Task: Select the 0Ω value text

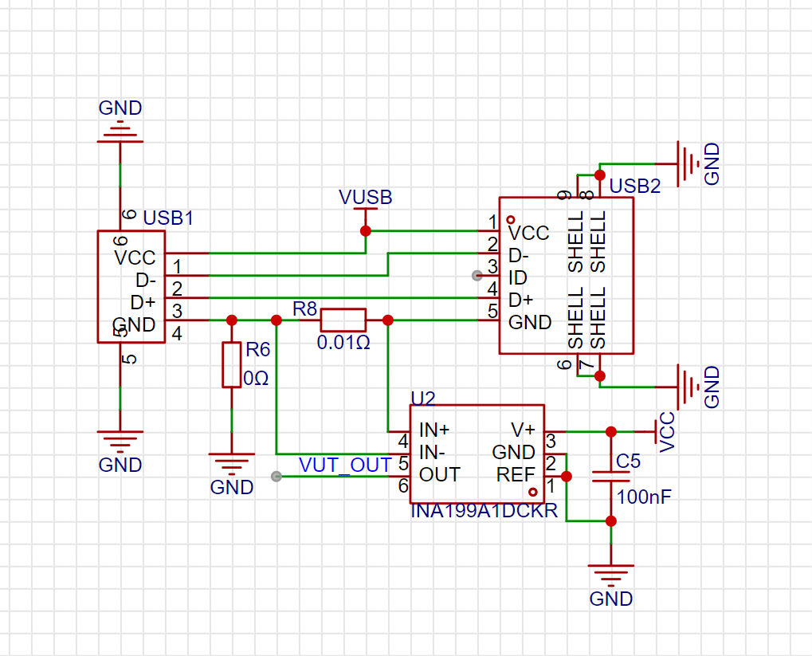Action: (x=256, y=379)
